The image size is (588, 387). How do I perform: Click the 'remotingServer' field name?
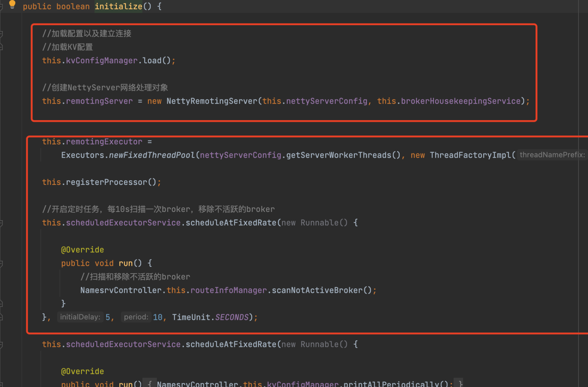99,101
